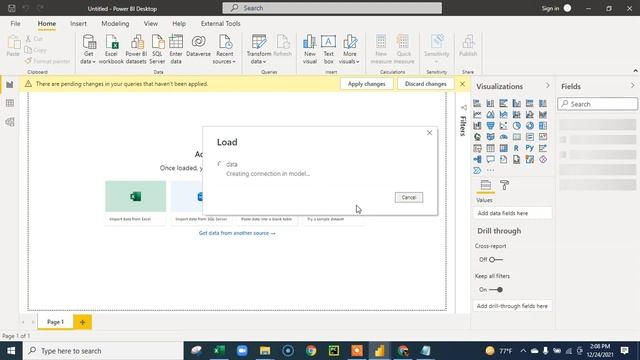Expand the More visuals dropdown
Viewport: 640px width, 360px height.
coord(349,49)
